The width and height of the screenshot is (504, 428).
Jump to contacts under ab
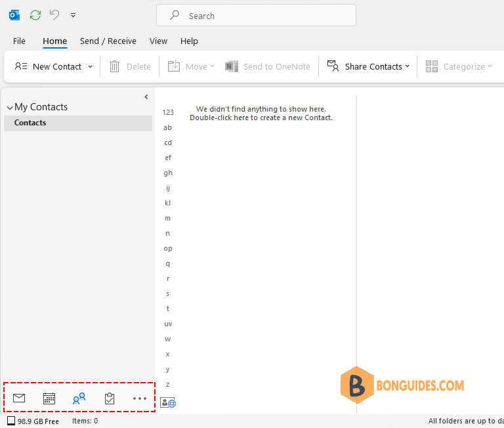click(167, 127)
